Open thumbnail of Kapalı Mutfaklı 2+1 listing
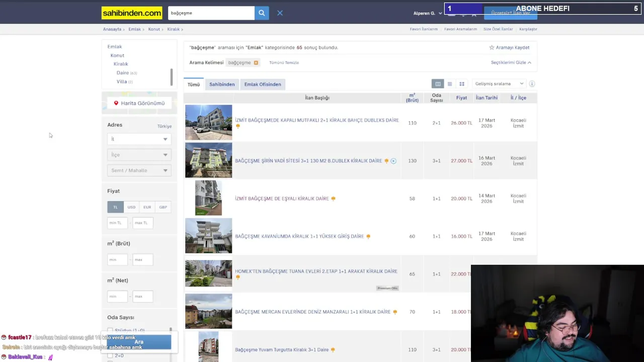This screenshot has width=644, height=362. pyautogui.click(x=208, y=122)
